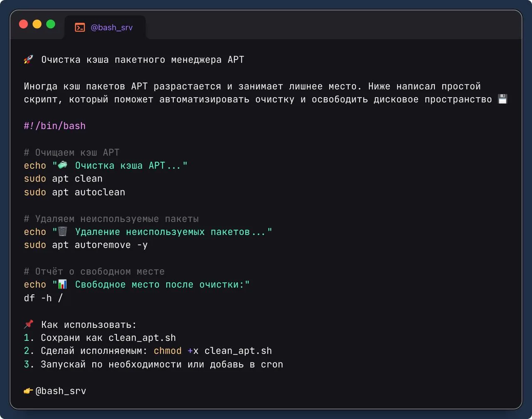The width and height of the screenshot is (532, 419).
Task: Click the yellow minimize window button
Action: 37,24
